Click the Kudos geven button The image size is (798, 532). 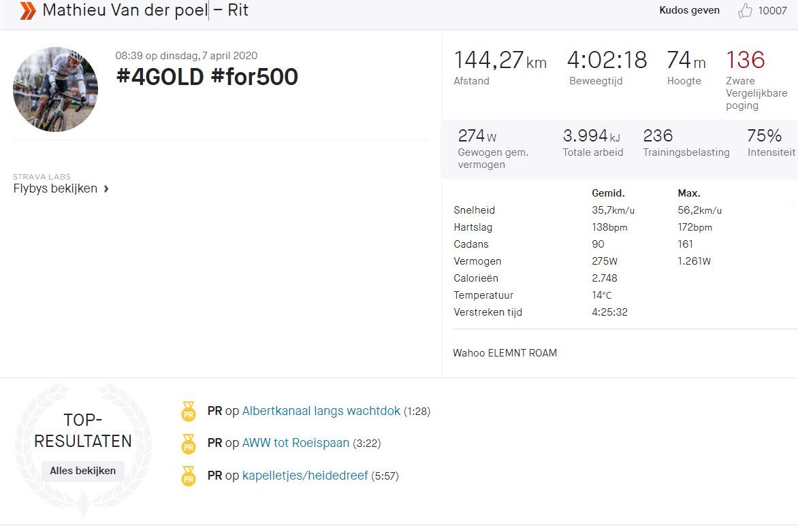689,10
